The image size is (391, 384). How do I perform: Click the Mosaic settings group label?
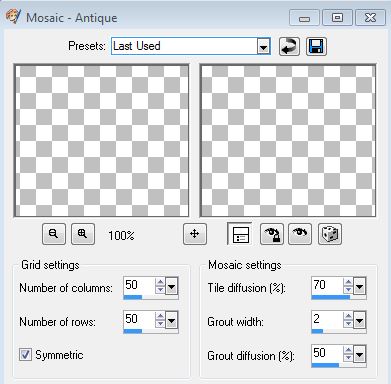pos(245,265)
